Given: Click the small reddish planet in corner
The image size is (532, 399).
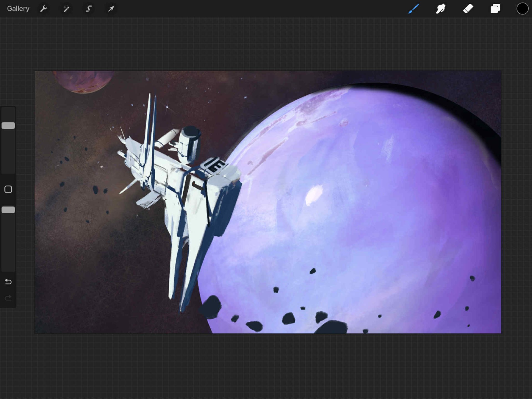Looking at the screenshot, I should tap(83, 82).
